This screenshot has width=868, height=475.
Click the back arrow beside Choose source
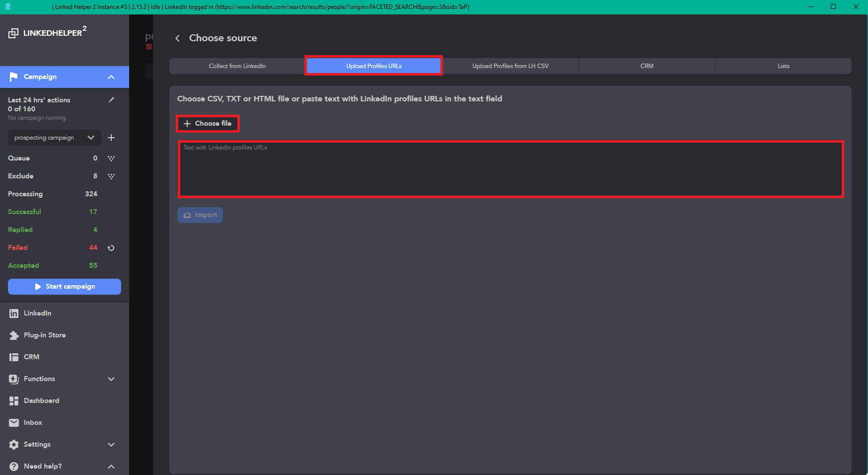(177, 38)
